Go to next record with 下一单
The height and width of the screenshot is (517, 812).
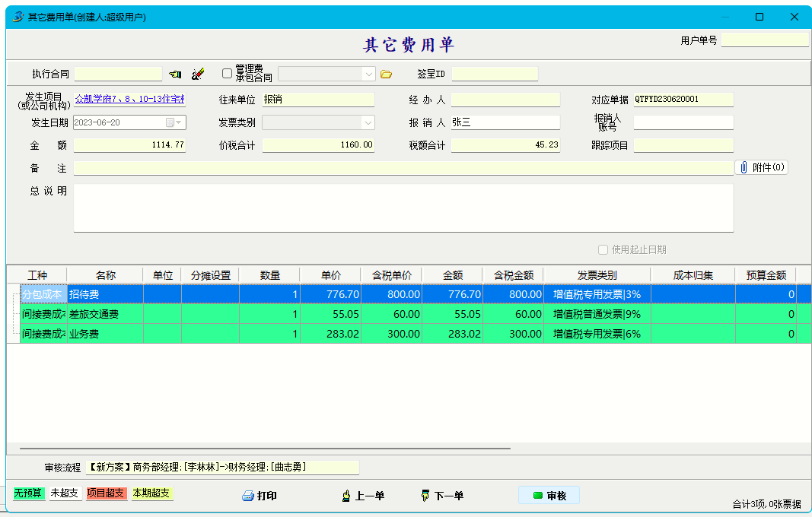tap(442, 496)
